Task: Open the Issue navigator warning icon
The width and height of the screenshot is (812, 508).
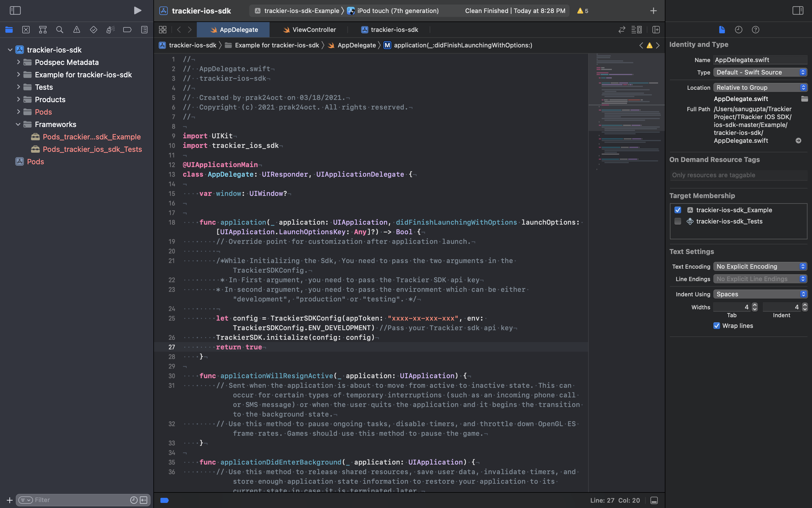Action: point(76,30)
